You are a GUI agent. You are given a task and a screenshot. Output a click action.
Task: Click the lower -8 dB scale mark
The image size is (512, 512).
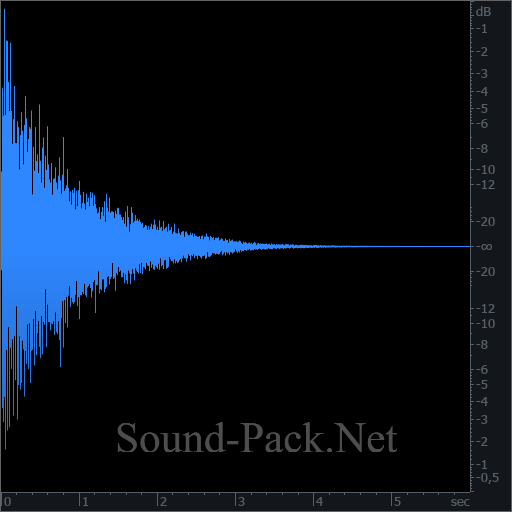pyautogui.click(x=482, y=345)
